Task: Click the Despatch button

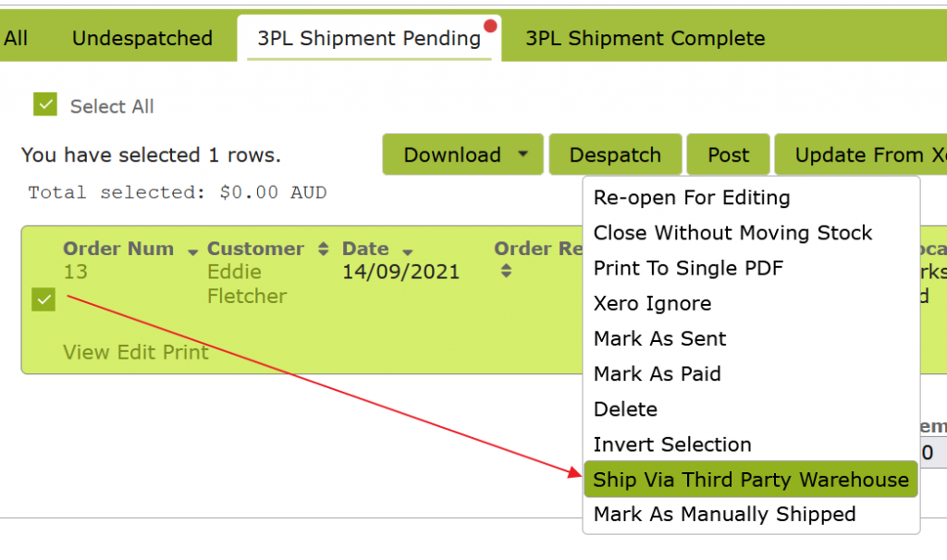Action: click(x=615, y=154)
